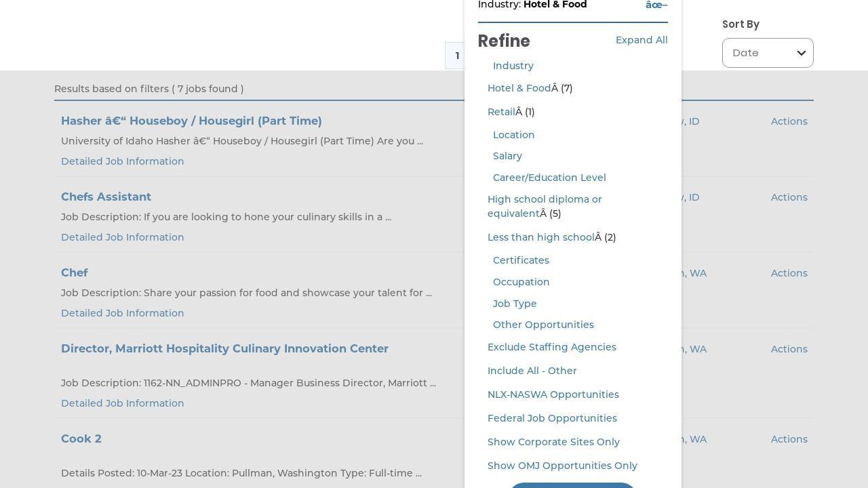868x488 pixels.
Task: Expand the Occupation refine section
Action: tap(521, 282)
